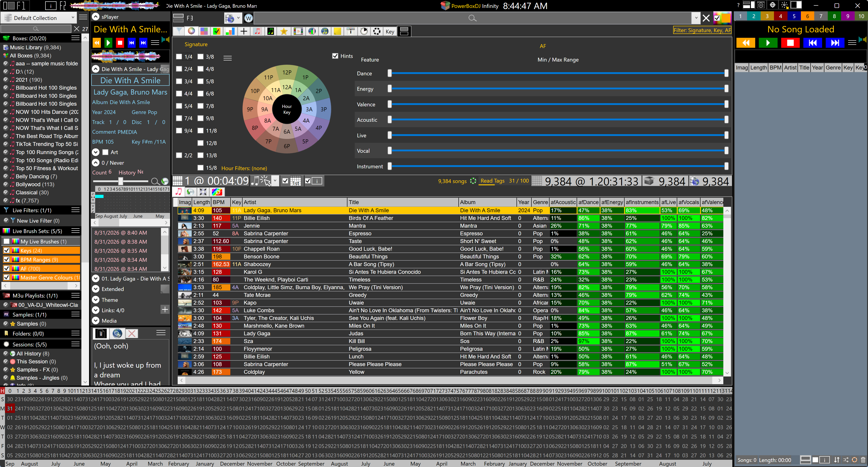The image size is (868, 467).
Task: Tick the 6/8 signature checkbox
Action: [x=200, y=93]
